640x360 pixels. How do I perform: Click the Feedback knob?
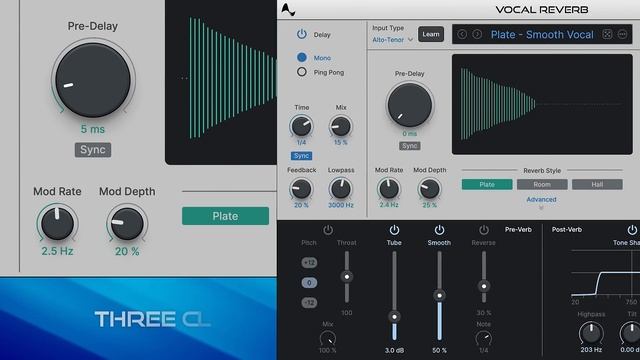tap(301, 189)
